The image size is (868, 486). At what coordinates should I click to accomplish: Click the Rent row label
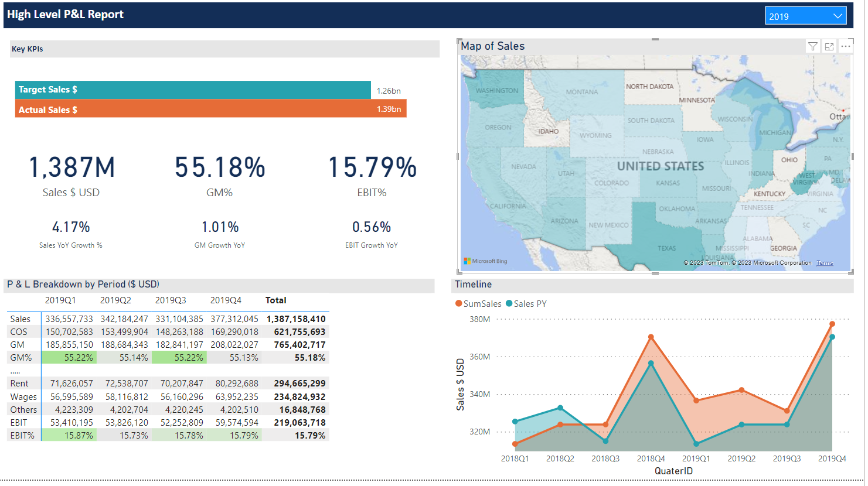[x=19, y=384]
